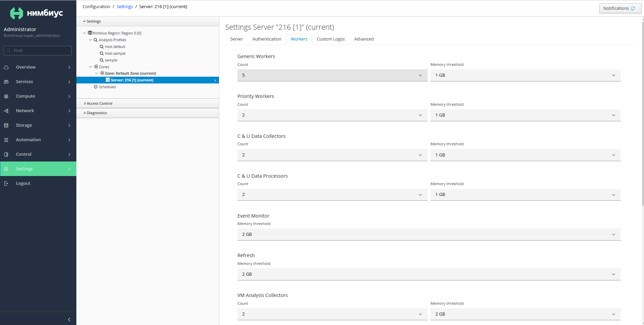Click the Services briefcase icon
The height and width of the screenshot is (325, 644).
click(x=6, y=82)
